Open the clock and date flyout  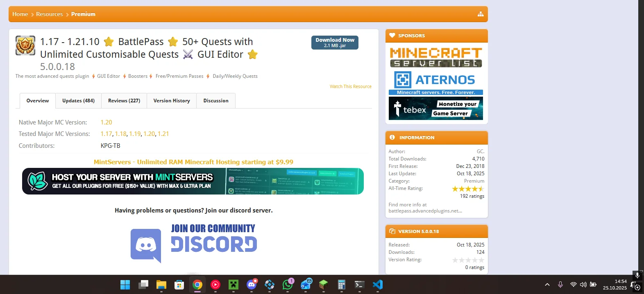coord(615,285)
